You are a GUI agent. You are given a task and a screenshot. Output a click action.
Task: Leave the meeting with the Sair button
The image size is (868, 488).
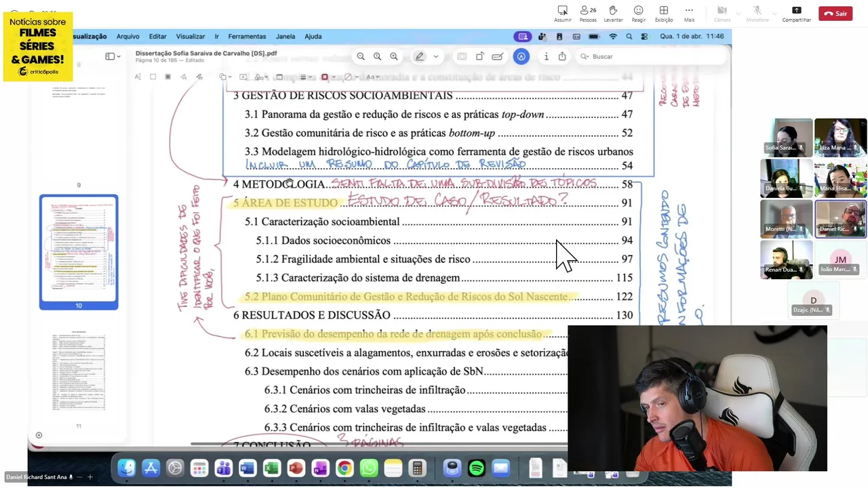pos(835,14)
